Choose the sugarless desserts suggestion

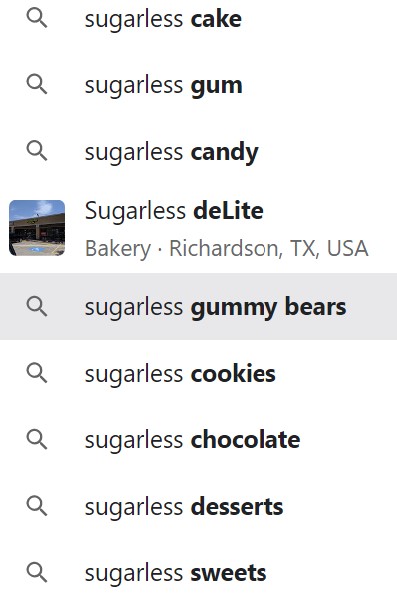coord(198,506)
